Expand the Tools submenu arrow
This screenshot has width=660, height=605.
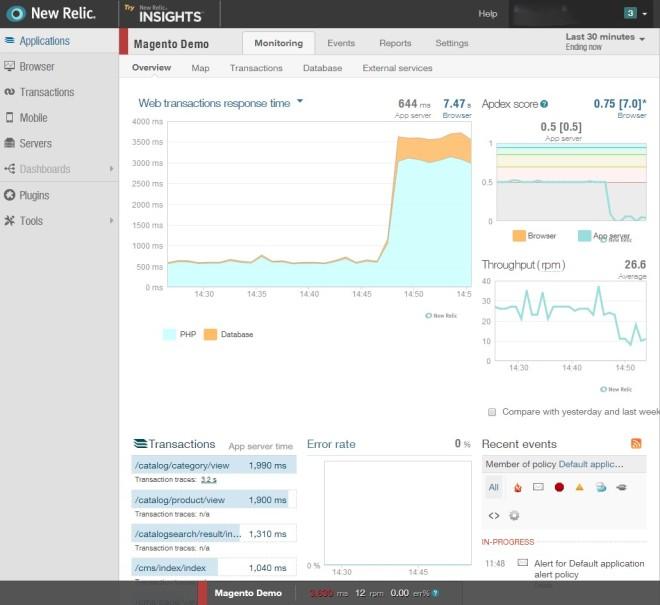tap(111, 221)
